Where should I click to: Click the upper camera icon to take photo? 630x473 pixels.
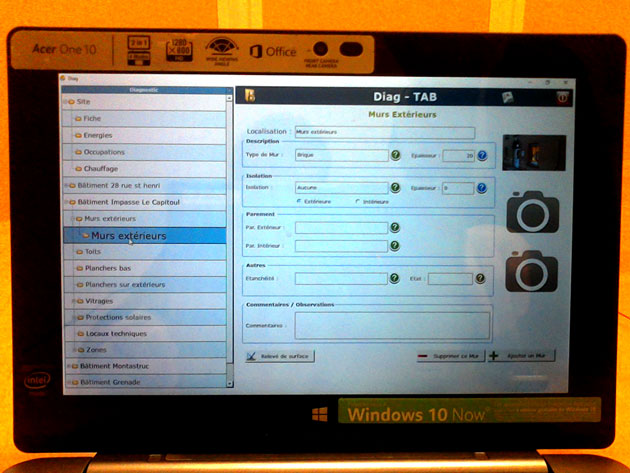click(532, 211)
